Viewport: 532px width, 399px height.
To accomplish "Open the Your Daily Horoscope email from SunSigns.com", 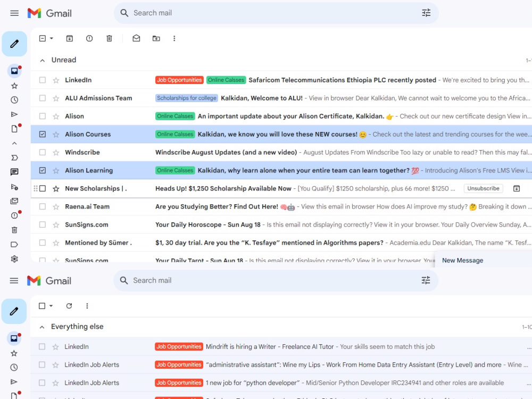I will coord(281,225).
